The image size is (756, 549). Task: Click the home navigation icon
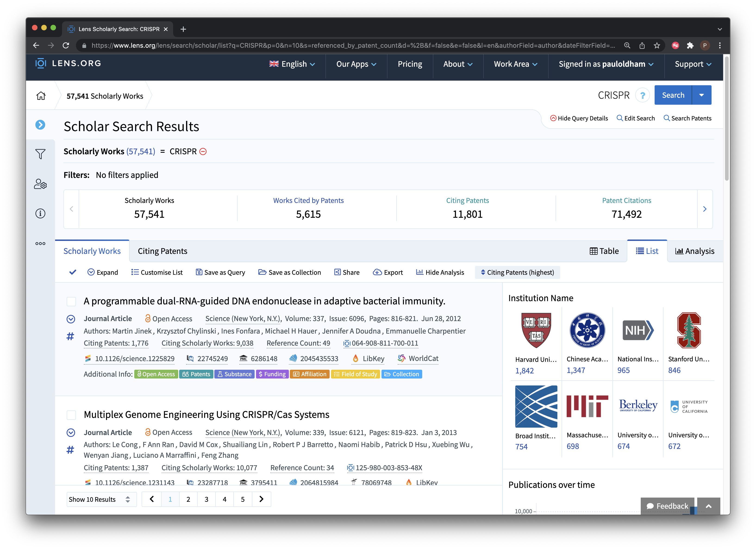point(41,95)
